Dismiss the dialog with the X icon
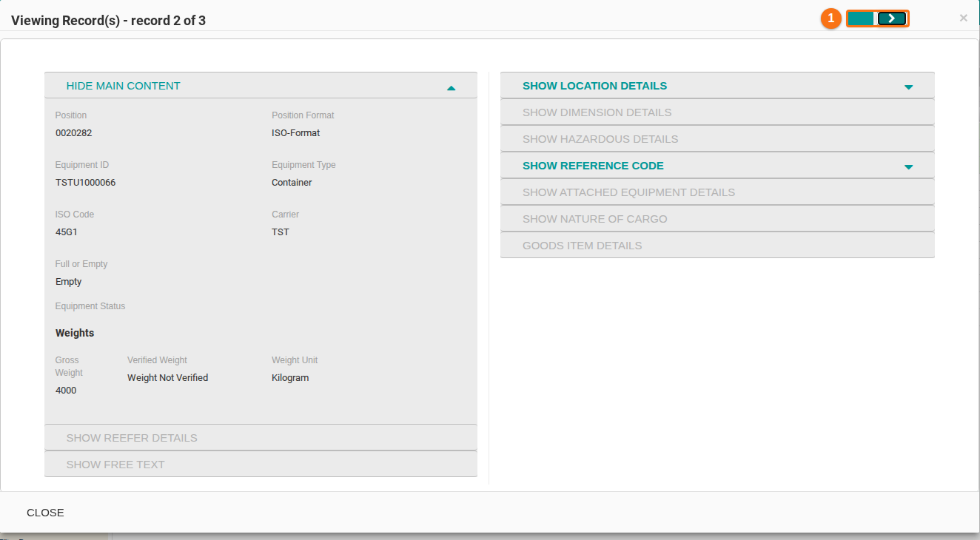Image resolution: width=980 pixels, height=540 pixels. point(963,18)
